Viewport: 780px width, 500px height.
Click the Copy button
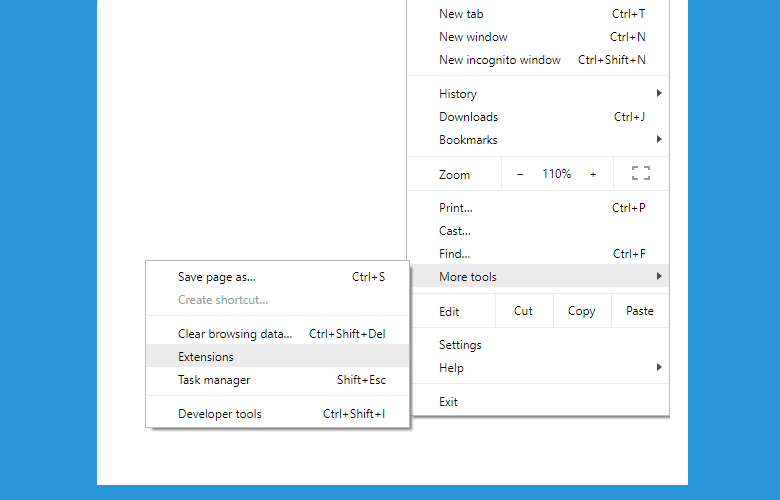click(x=582, y=311)
